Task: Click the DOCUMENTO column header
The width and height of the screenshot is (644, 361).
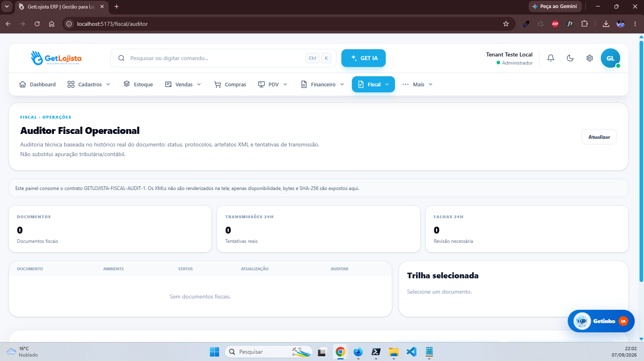Action: 30,269
